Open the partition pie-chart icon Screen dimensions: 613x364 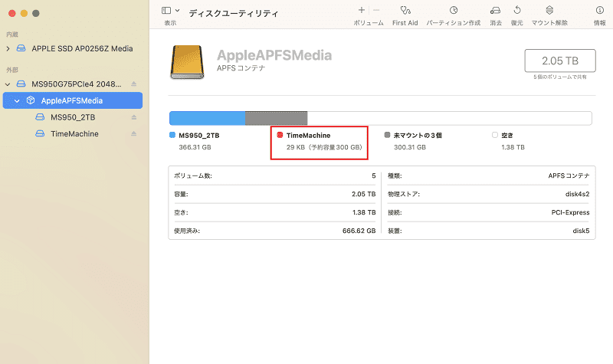(x=454, y=10)
